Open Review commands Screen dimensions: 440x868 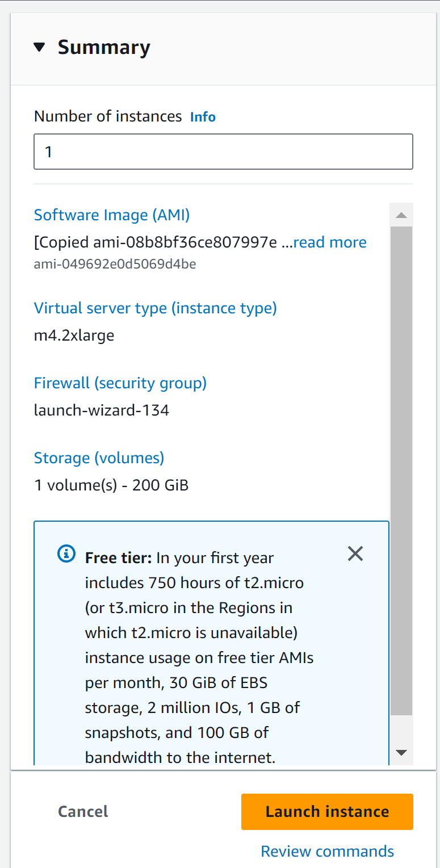click(327, 851)
